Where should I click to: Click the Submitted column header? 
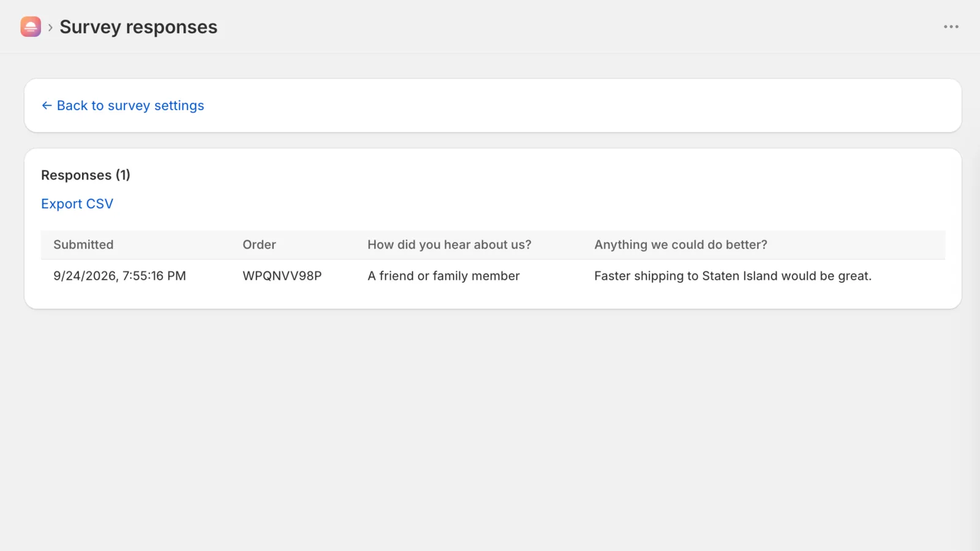(x=83, y=245)
